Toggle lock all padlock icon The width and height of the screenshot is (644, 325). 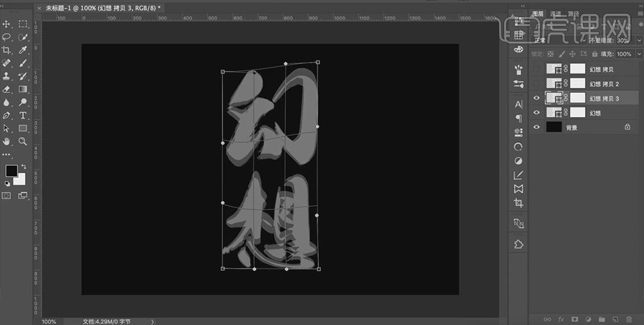click(x=595, y=54)
